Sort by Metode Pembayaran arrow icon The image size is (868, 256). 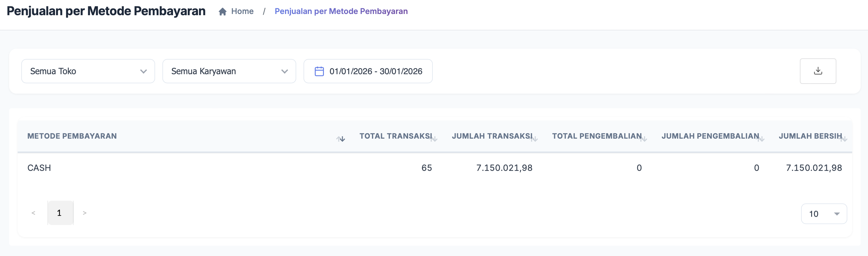(x=341, y=139)
